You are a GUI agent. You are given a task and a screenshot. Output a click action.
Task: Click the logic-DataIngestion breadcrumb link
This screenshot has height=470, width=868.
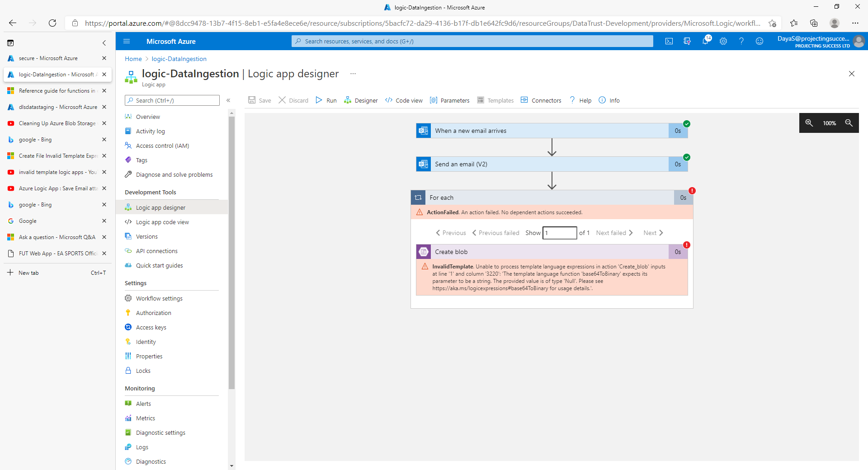coord(179,59)
